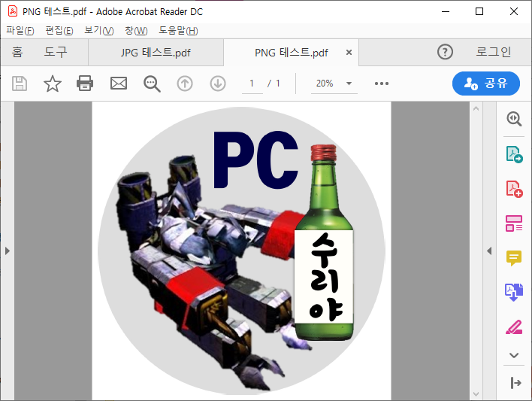Expand the left navigation pane arrow
Image resolution: width=532 pixels, height=401 pixels.
tap(8, 251)
